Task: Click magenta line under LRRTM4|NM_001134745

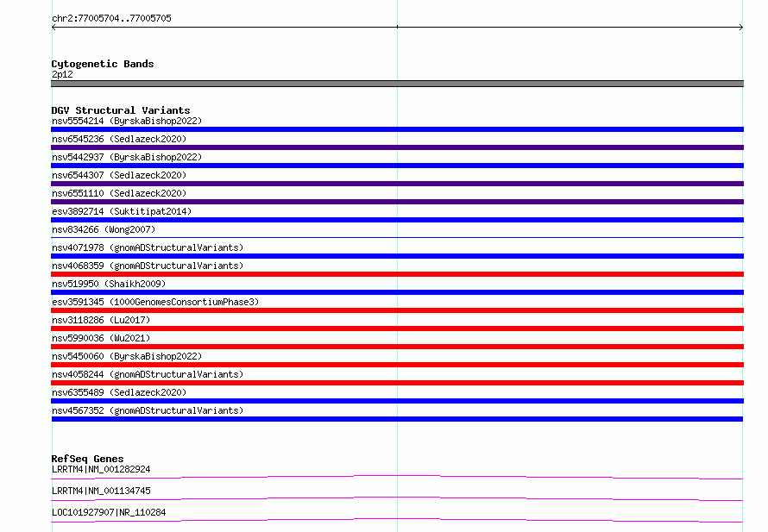Action: coord(397,498)
